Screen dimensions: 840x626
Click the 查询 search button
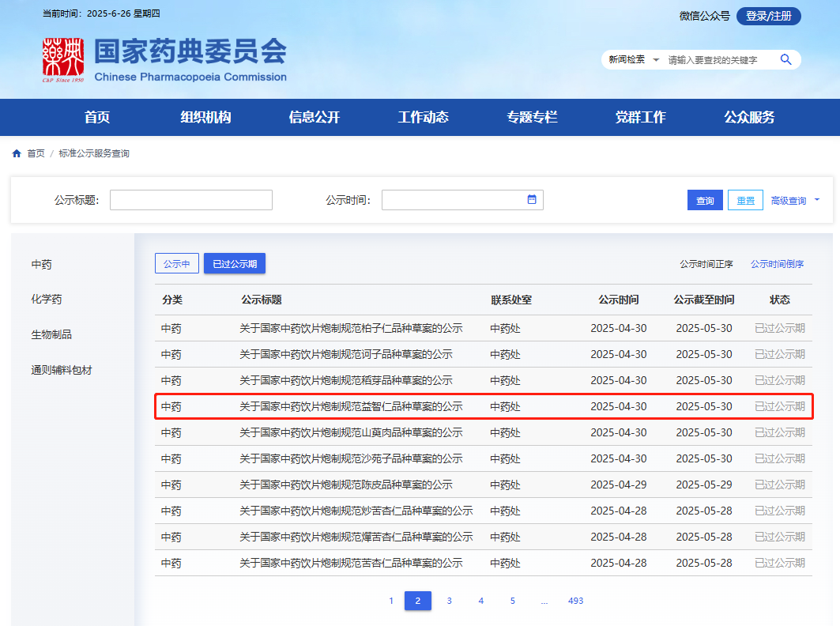coord(705,201)
